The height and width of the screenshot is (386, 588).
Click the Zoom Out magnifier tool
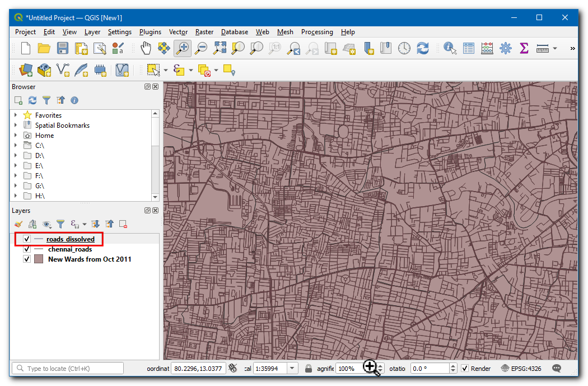click(x=200, y=49)
